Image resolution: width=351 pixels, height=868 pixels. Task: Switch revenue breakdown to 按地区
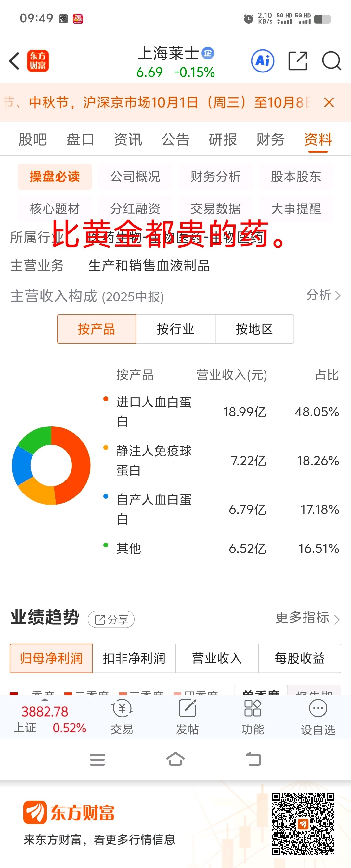tap(254, 329)
